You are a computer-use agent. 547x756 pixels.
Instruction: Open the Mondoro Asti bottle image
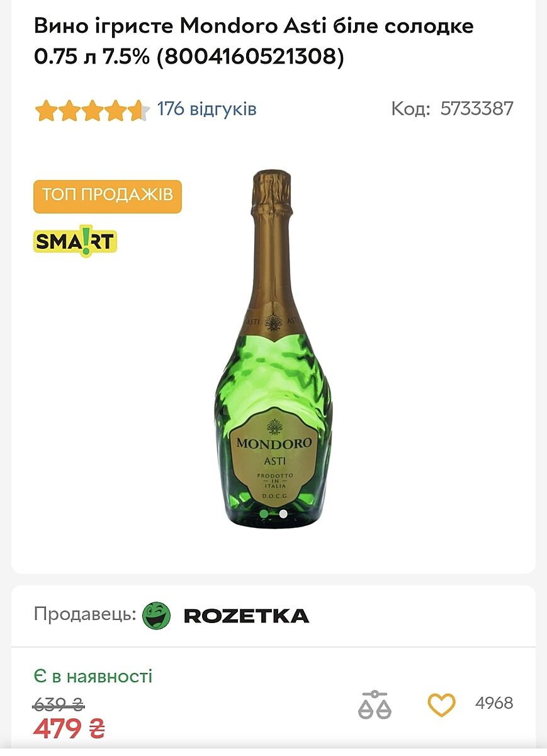273,347
